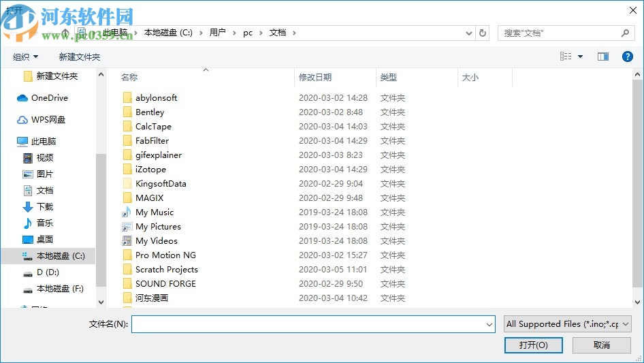Click the 打开(O) button
Screen dimensions: 644x363
534,345
